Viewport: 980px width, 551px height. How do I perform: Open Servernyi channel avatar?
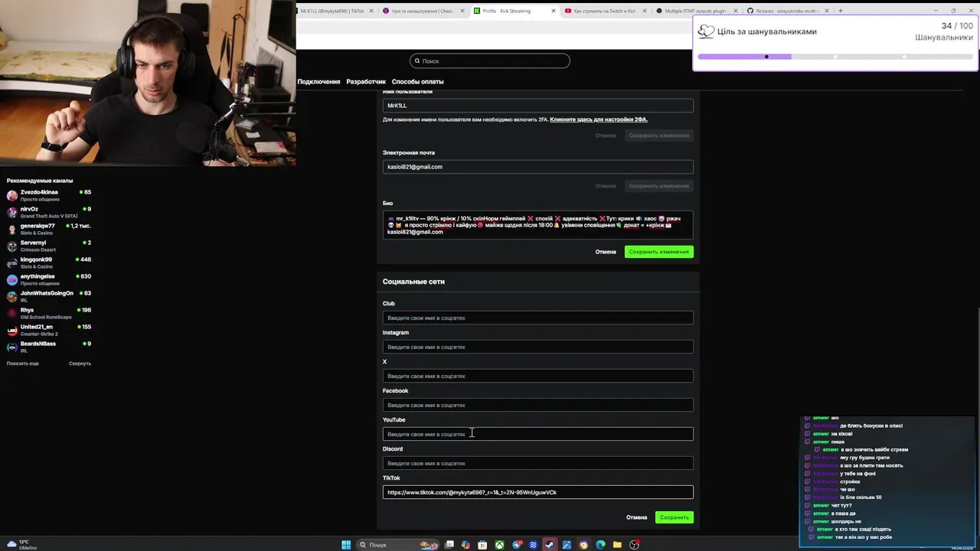(11, 246)
